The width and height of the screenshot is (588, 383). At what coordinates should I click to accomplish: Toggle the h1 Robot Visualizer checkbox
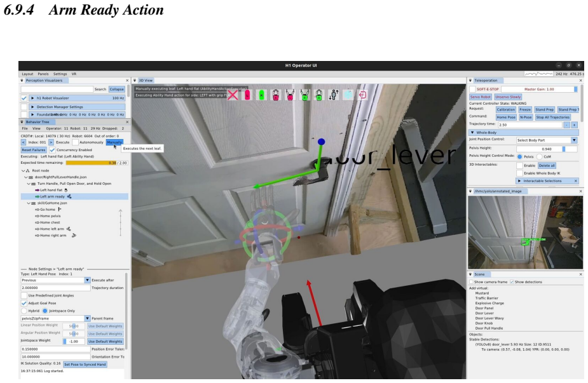coord(24,98)
